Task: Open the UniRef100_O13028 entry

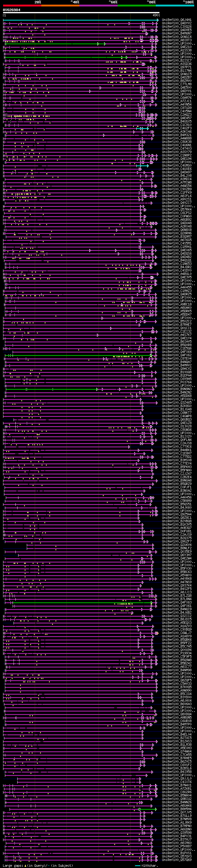Action: click(176, 426)
